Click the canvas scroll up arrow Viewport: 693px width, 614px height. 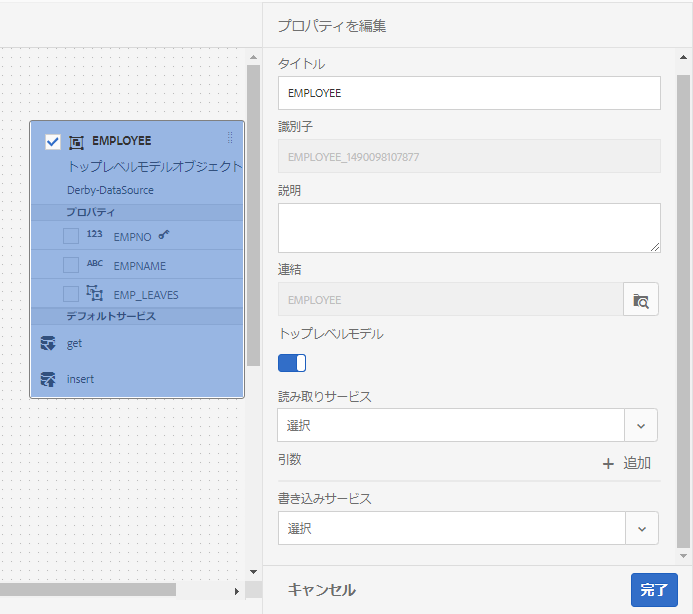[x=253, y=57]
